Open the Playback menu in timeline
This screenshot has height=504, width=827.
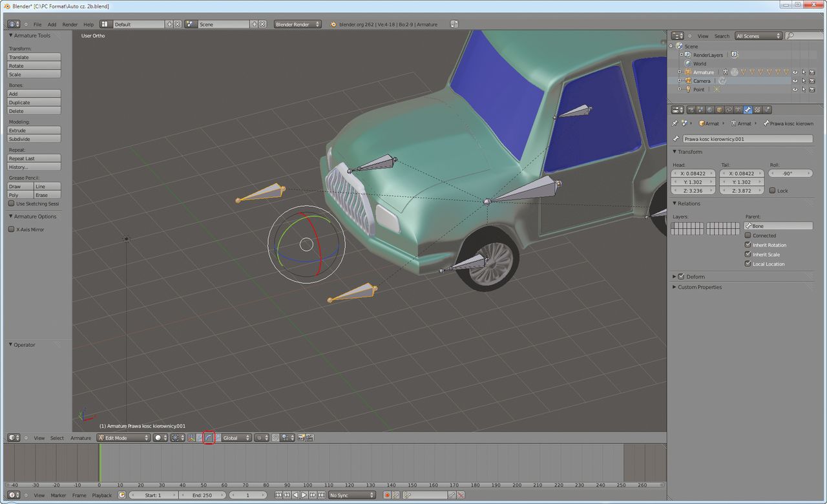click(x=101, y=496)
